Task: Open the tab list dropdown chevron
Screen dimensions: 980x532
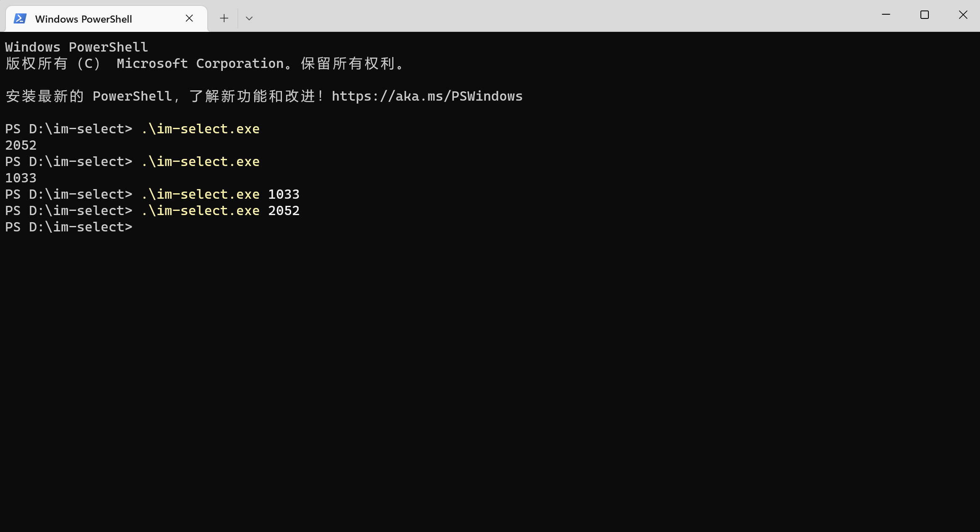Action: 249,18
